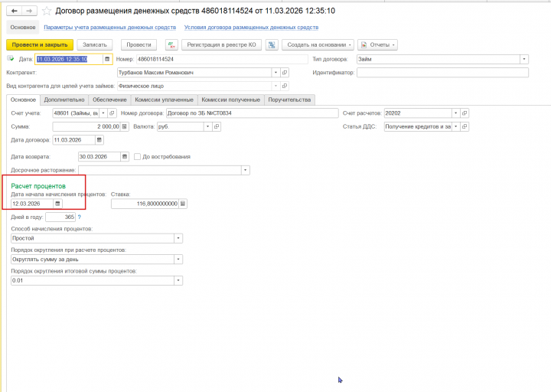The image size is (551, 392).
Task: Open Статья ДДС record with open icon
Action: coord(465,126)
